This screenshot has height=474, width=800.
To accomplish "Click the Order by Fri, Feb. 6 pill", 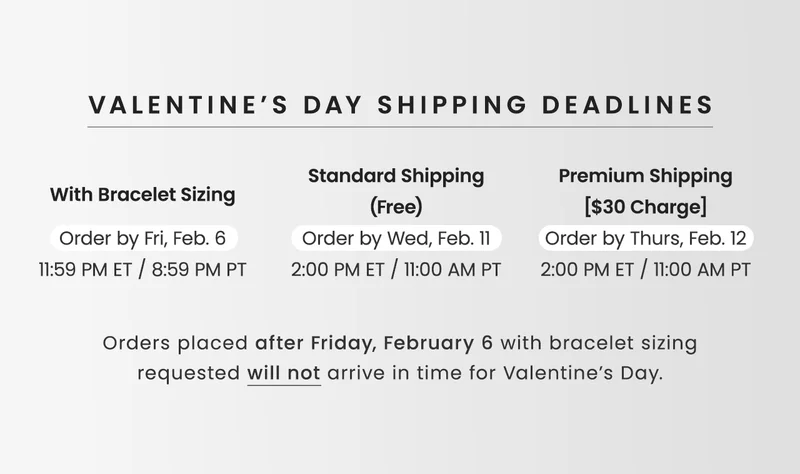I will tap(143, 239).
